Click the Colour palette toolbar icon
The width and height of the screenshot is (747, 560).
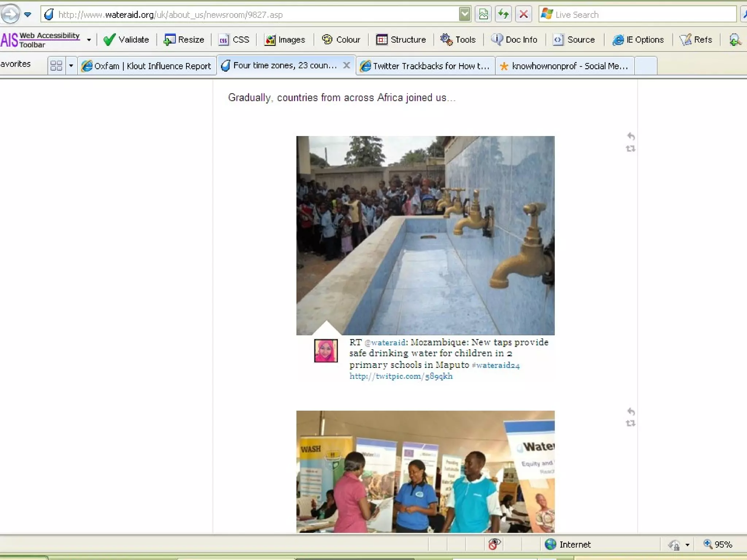(x=327, y=39)
